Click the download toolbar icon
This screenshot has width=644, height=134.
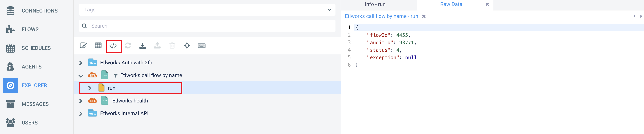click(142, 46)
